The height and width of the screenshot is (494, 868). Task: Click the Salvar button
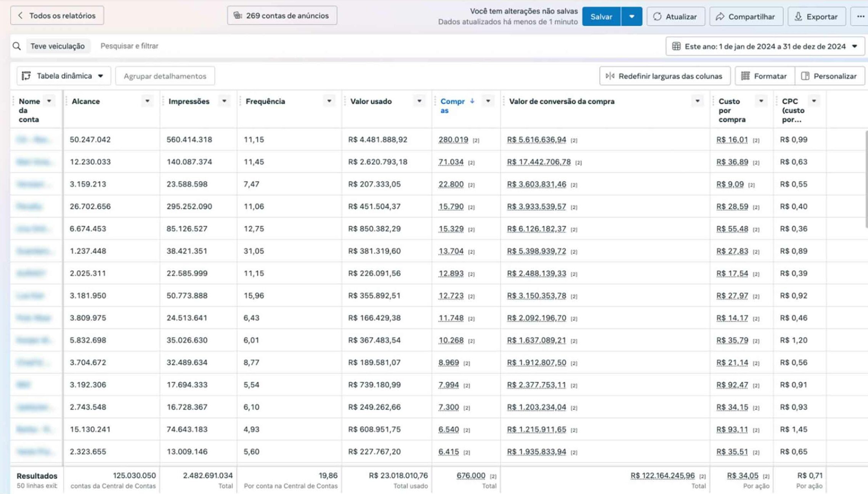pyautogui.click(x=601, y=16)
